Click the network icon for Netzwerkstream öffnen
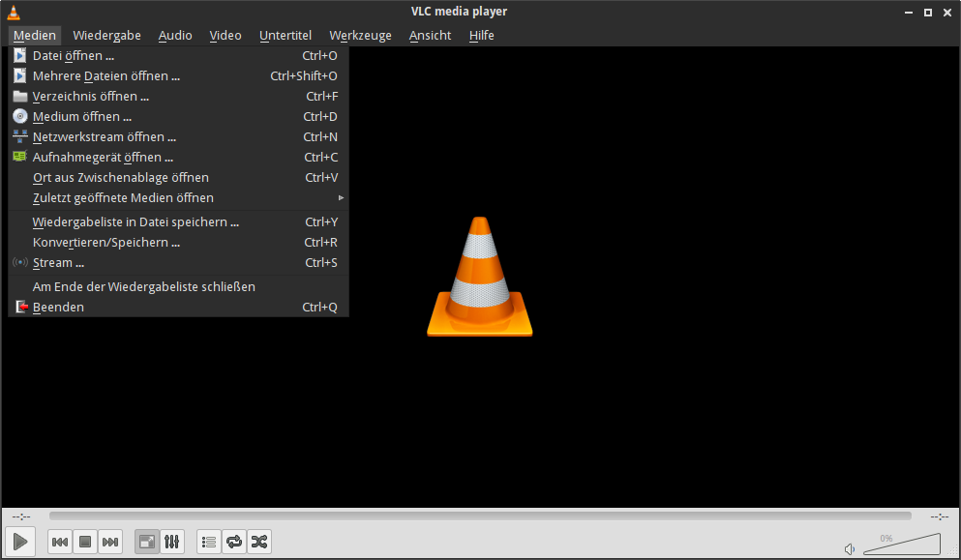Viewport: 961px width, 560px height. [x=20, y=136]
